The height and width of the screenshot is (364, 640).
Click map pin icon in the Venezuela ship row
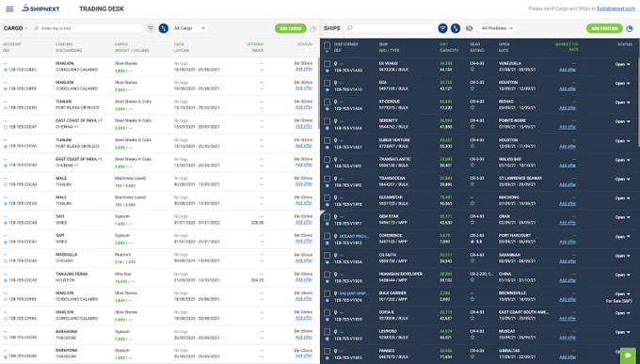coord(335,64)
